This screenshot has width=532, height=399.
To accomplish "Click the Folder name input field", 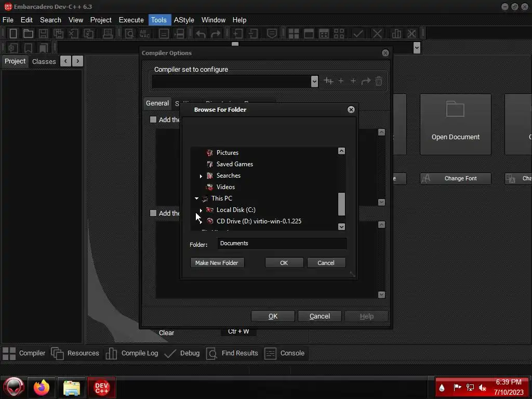I will tap(282, 244).
